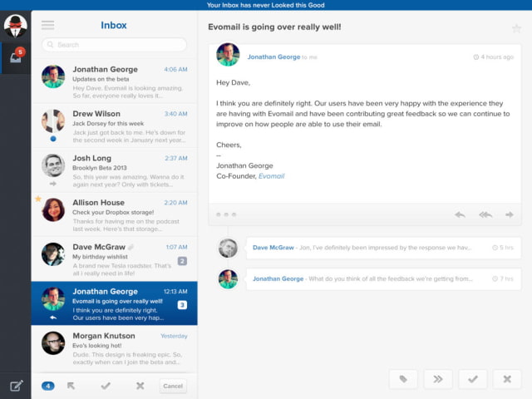532x399 pixels.
Task: Click reply-all arrows in message footer
Action: (x=485, y=214)
